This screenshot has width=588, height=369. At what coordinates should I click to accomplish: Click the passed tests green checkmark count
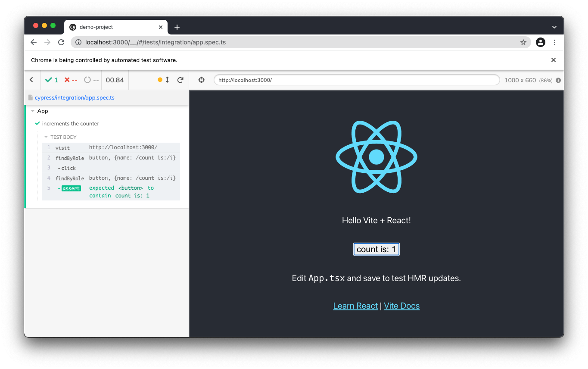[52, 80]
